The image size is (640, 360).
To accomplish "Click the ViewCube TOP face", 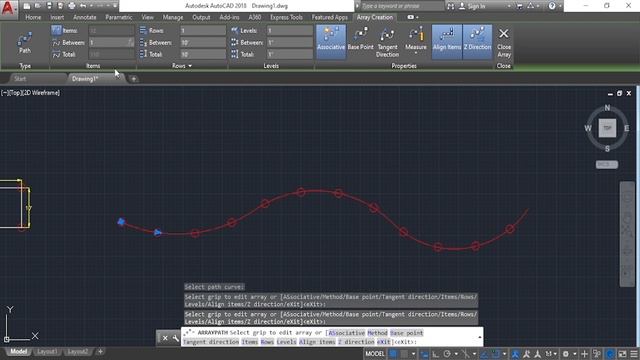I will pos(607,128).
